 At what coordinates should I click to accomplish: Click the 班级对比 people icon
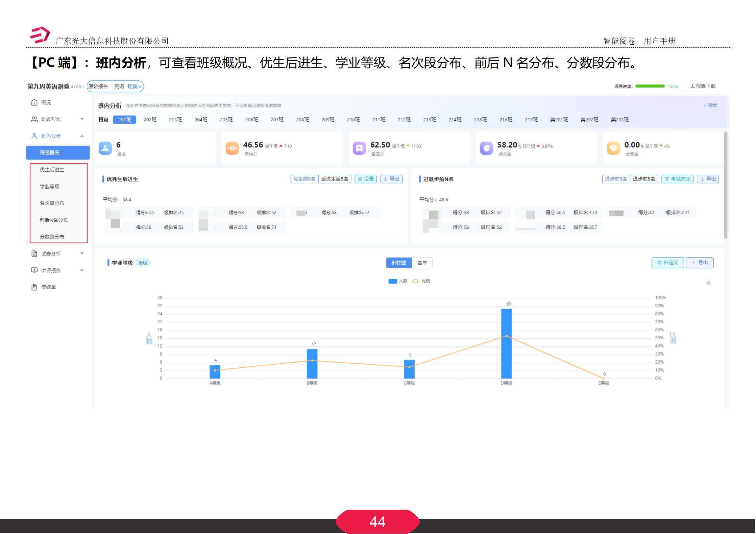click(x=35, y=119)
